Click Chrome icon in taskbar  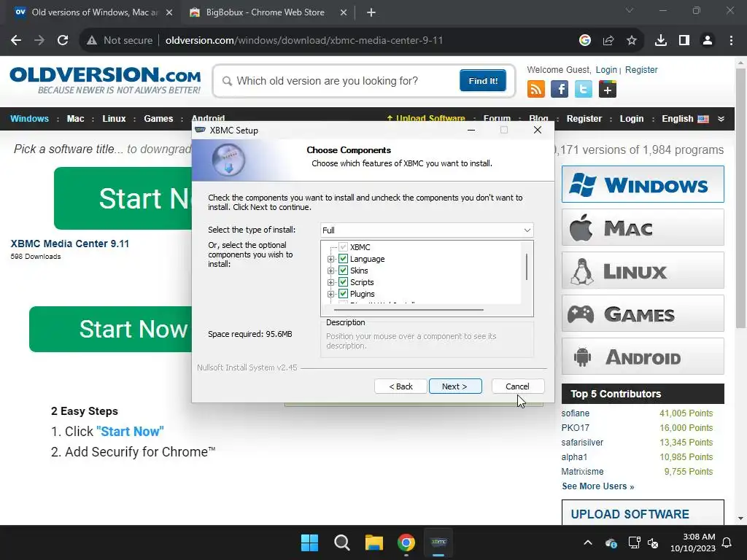(406, 542)
